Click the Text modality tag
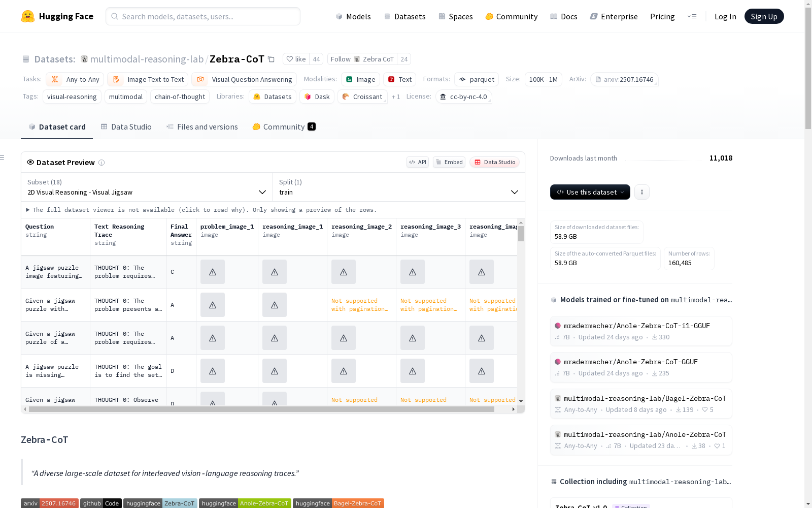The image size is (812, 508). pyautogui.click(x=399, y=79)
